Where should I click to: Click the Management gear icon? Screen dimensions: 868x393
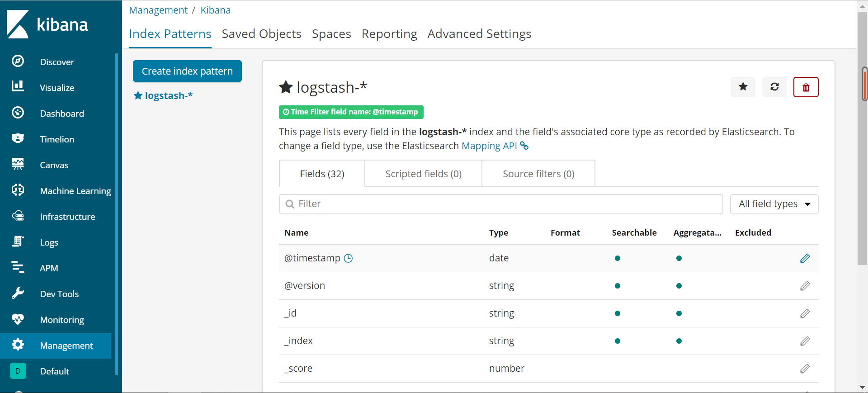pyautogui.click(x=18, y=345)
